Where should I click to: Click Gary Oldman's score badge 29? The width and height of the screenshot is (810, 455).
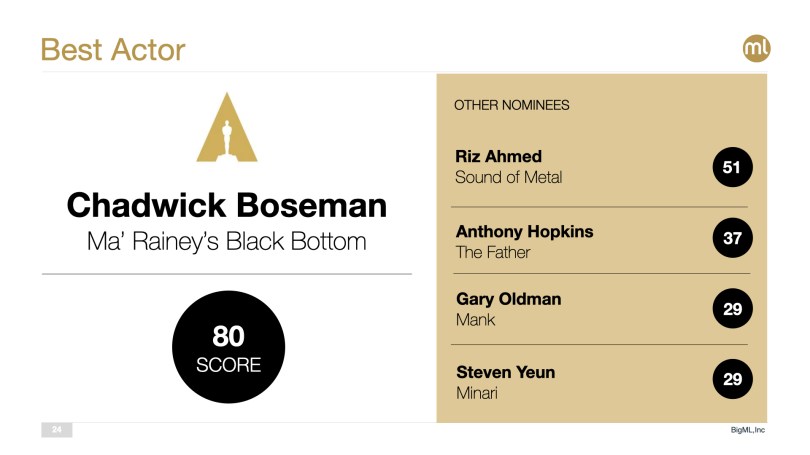732,310
